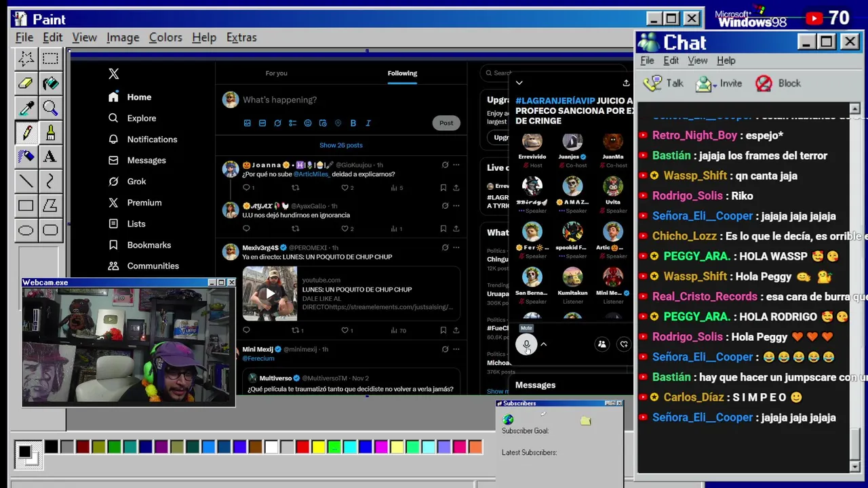Click the Post button in composer
Image resolution: width=868 pixels, height=488 pixels.
point(446,123)
